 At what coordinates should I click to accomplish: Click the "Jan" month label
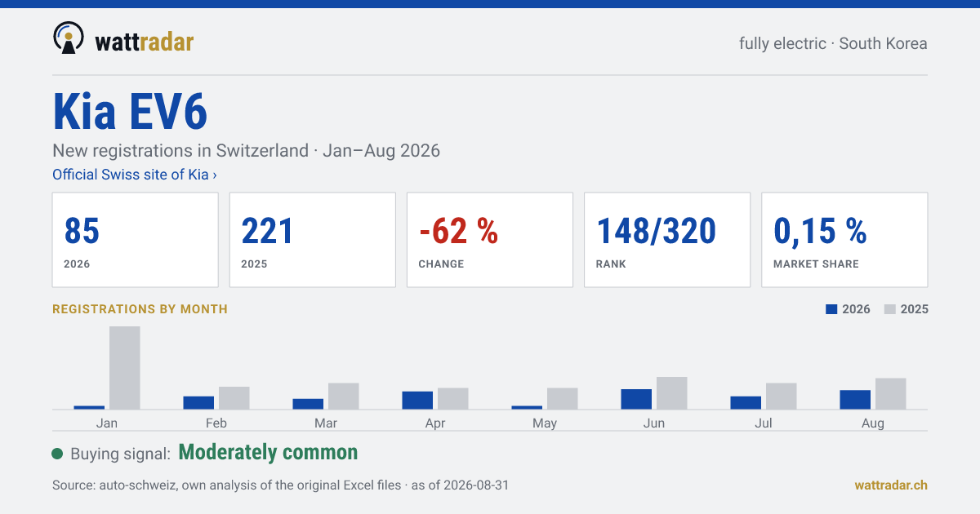[x=107, y=423]
